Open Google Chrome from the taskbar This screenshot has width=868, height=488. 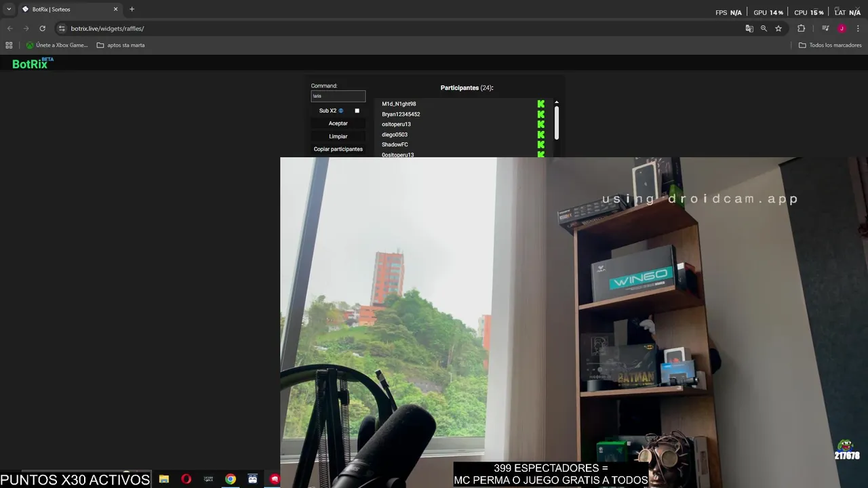tap(231, 479)
